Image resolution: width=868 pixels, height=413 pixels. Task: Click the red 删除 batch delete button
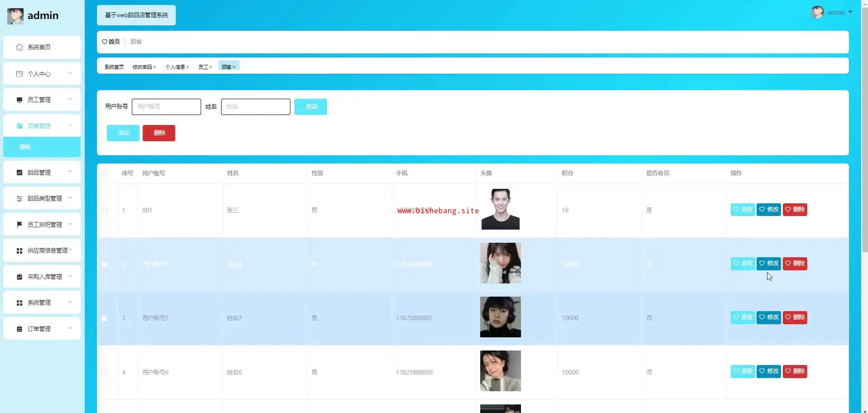pos(159,133)
